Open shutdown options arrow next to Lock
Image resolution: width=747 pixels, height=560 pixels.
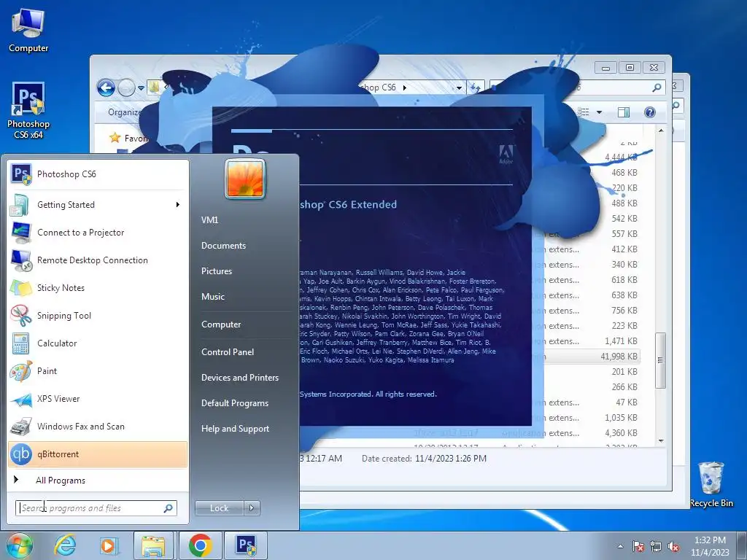point(252,508)
